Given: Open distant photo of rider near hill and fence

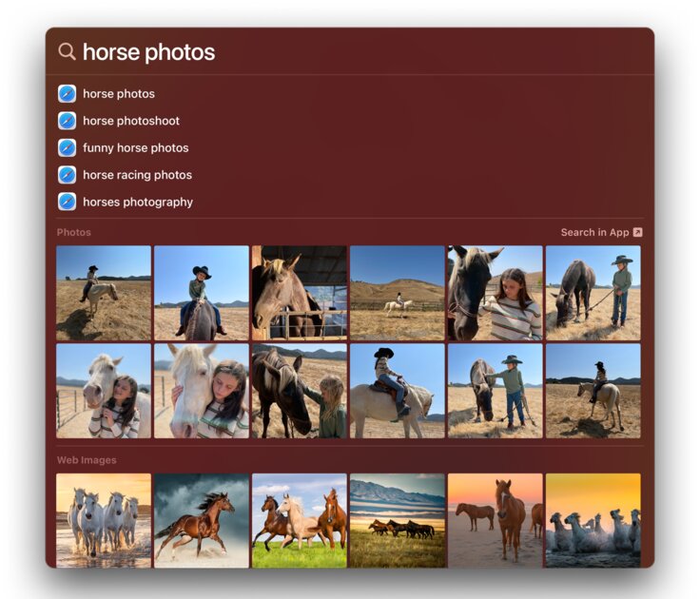Looking at the screenshot, I should tap(398, 293).
